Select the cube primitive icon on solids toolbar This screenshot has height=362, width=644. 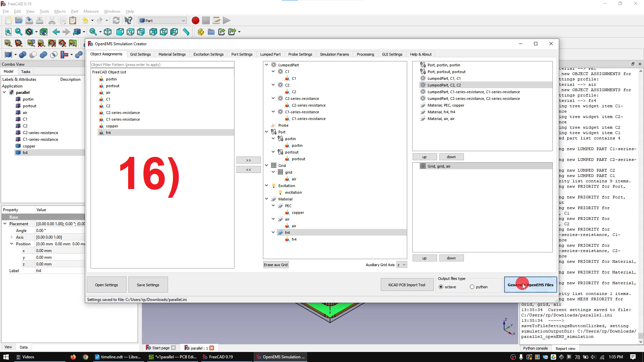8,55
